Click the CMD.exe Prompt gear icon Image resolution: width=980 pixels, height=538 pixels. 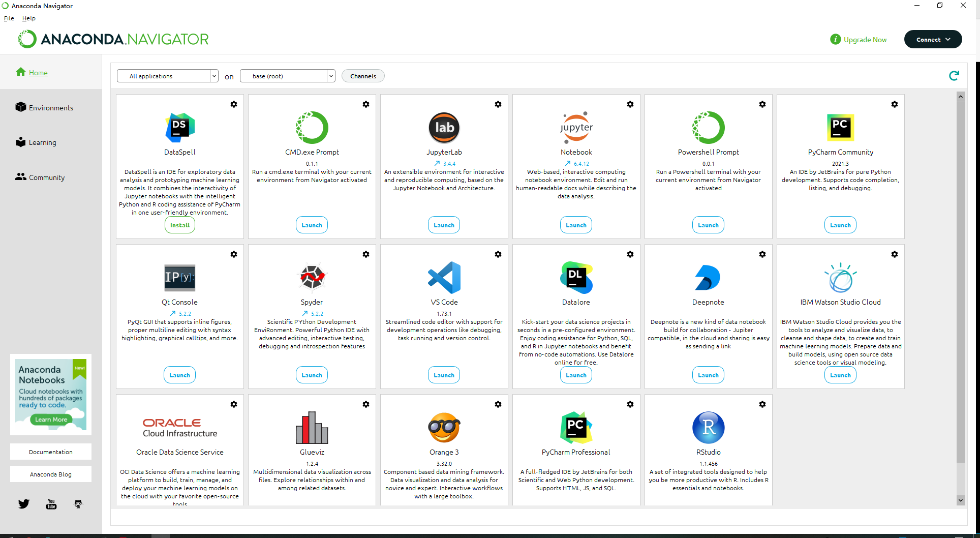tap(366, 104)
